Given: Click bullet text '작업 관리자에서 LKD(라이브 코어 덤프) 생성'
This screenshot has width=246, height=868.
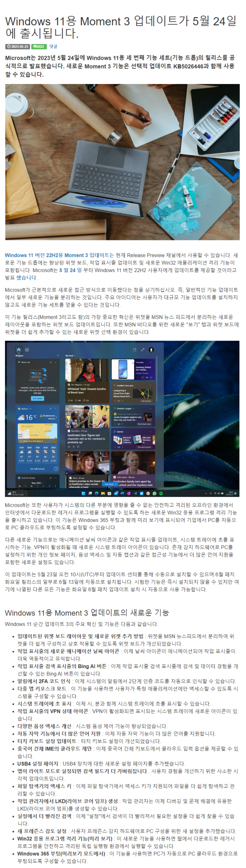Looking at the screenshot, I should pos(67,801).
